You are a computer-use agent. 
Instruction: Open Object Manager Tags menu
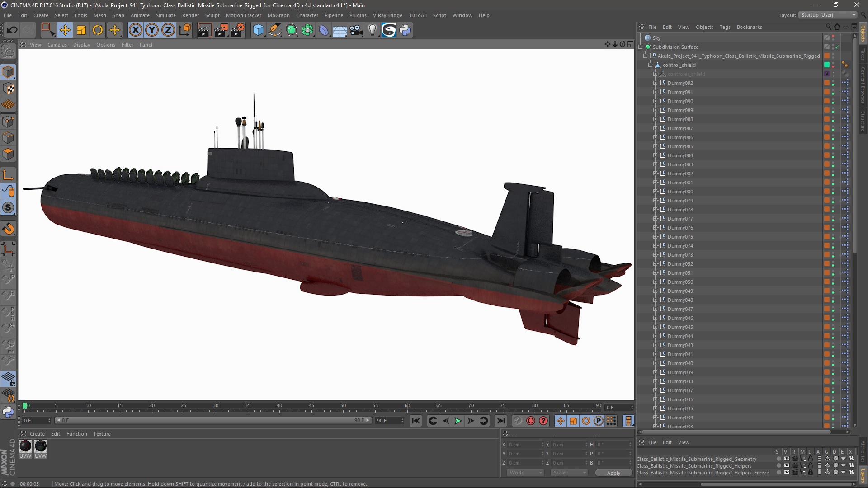point(725,27)
